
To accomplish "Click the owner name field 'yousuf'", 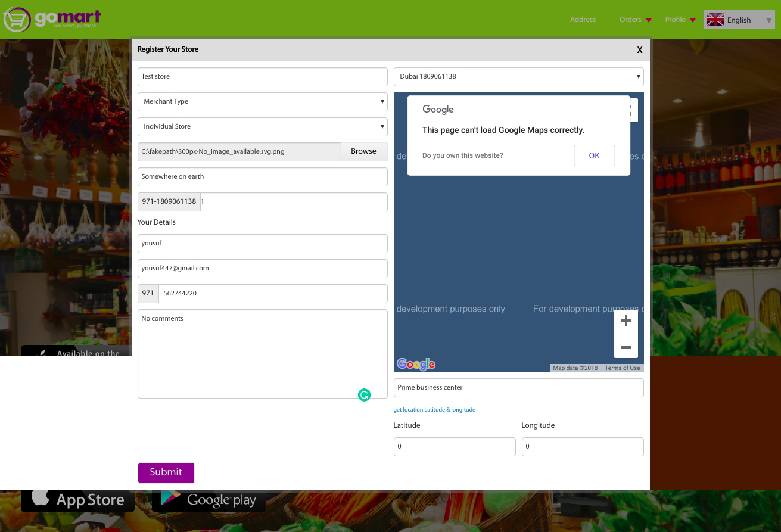I will (x=263, y=244).
